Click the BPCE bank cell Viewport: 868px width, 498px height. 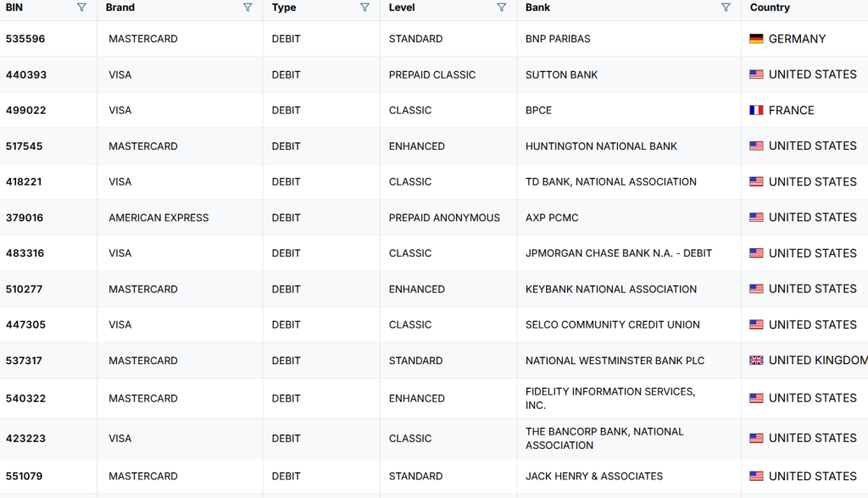[x=538, y=110]
